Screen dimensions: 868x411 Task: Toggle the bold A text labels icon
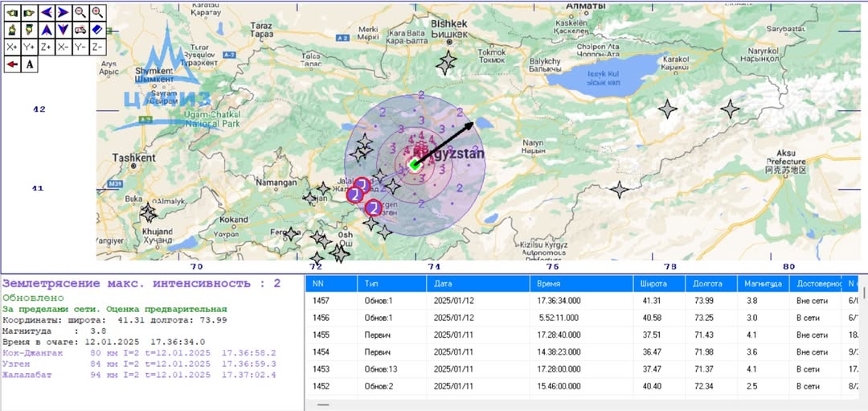(29, 64)
